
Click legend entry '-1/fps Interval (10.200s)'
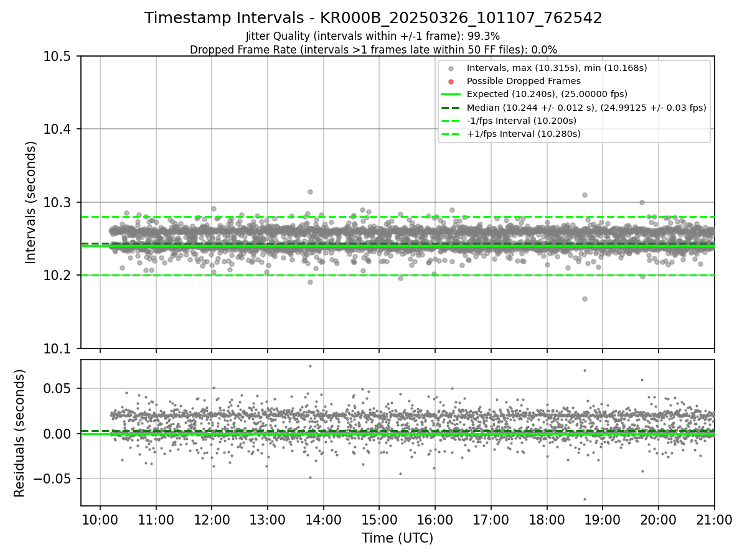pyautogui.click(x=522, y=121)
